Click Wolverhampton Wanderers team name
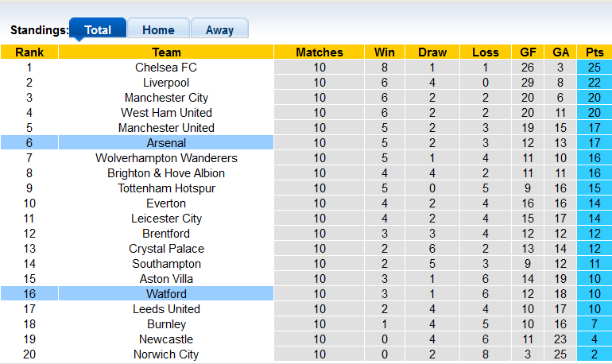 click(166, 158)
